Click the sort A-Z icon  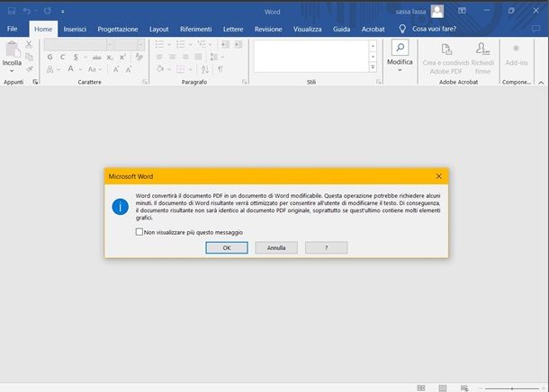[205, 69]
